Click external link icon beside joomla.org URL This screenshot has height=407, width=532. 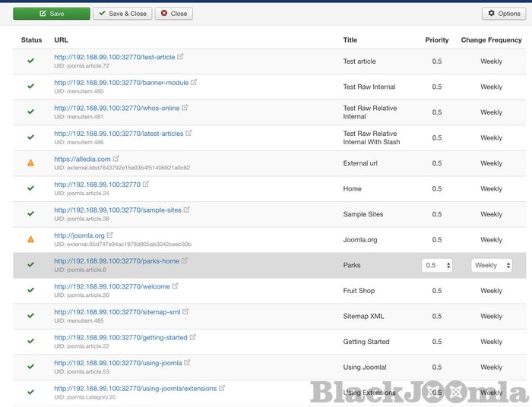click(x=110, y=235)
